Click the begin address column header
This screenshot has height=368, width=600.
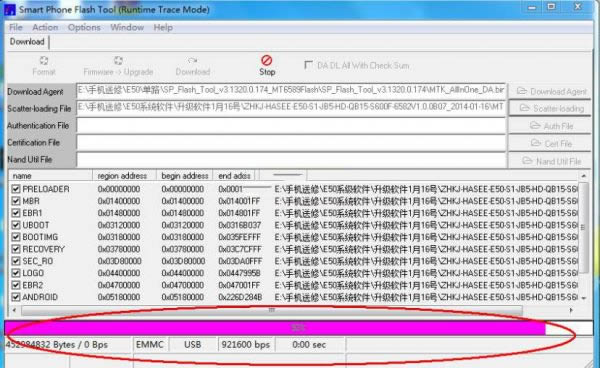[185, 176]
